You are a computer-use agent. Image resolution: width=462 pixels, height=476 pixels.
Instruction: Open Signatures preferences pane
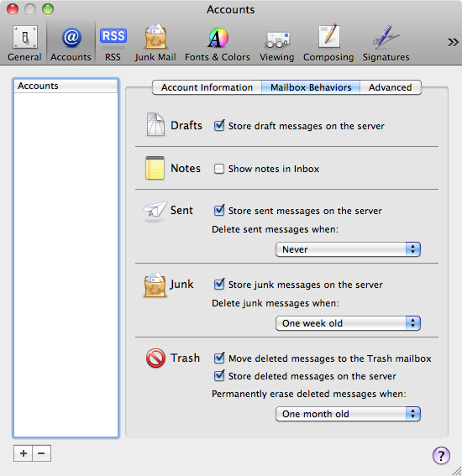click(x=386, y=44)
